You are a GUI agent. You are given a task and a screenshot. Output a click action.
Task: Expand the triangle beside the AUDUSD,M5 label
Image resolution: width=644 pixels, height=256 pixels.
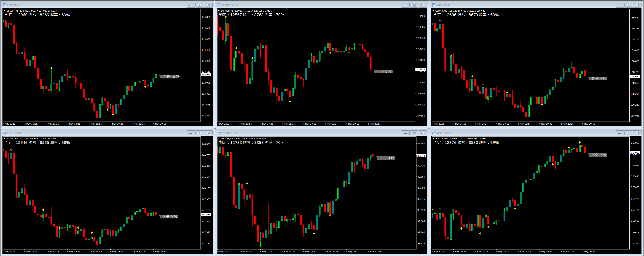433,138
